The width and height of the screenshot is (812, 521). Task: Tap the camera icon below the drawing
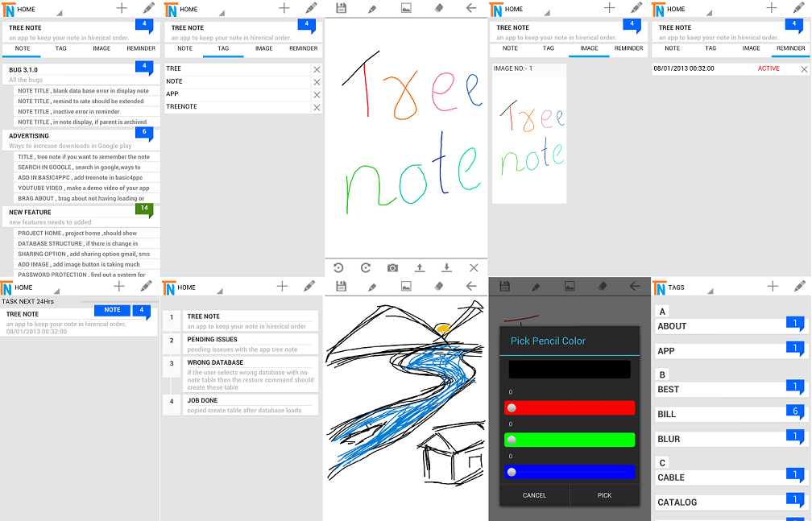pyautogui.click(x=392, y=268)
